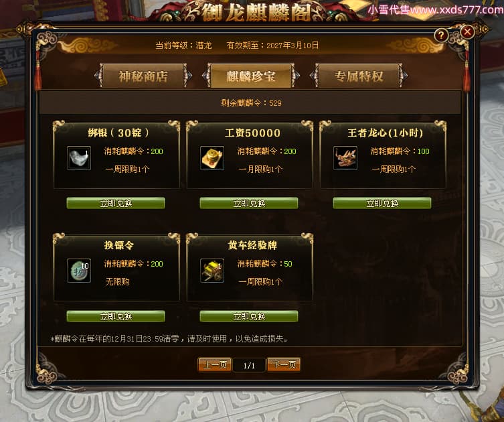The width and height of the screenshot is (504, 422).
Task: Click the 剩余麒麟令 529 balance bar
Action: (x=250, y=103)
